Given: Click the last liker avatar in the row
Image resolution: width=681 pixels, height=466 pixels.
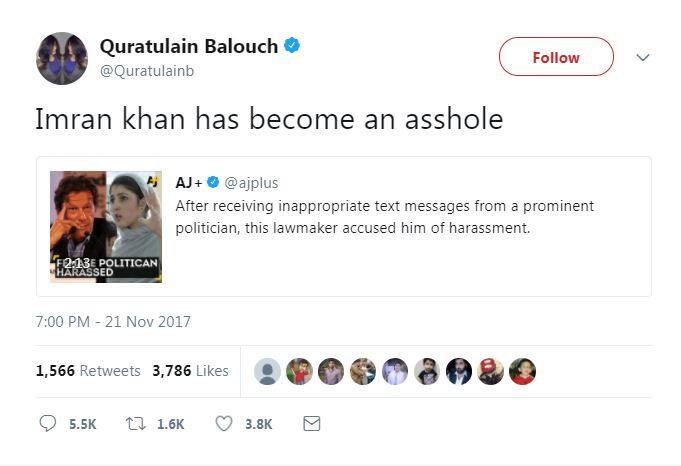Looking at the screenshot, I should (x=522, y=371).
